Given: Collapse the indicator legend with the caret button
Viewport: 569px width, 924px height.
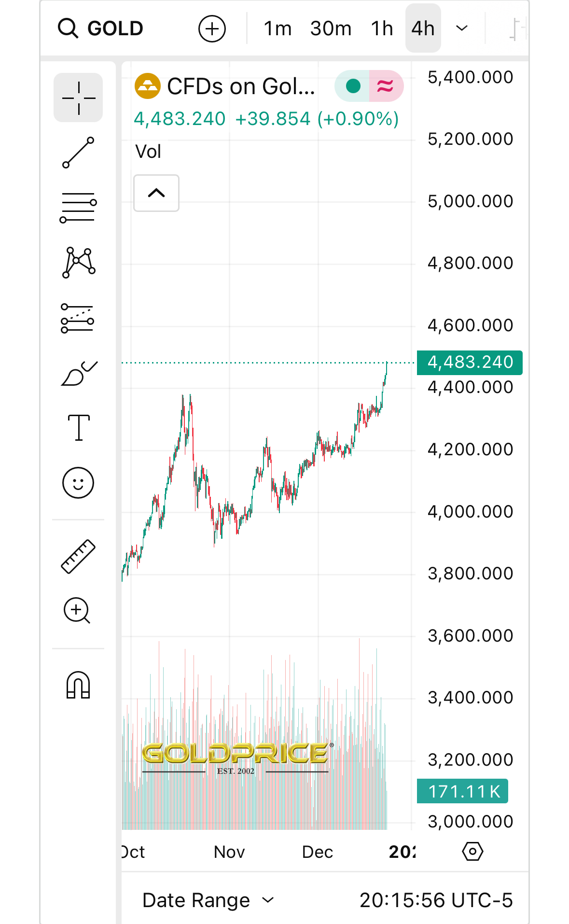Looking at the screenshot, I should [x=156, y=193].
